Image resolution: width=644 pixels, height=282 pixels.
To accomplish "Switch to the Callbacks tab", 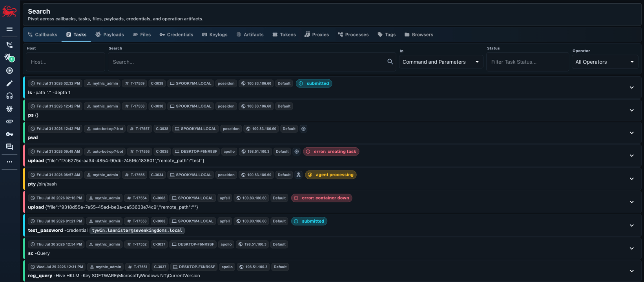I will point(42,35).
